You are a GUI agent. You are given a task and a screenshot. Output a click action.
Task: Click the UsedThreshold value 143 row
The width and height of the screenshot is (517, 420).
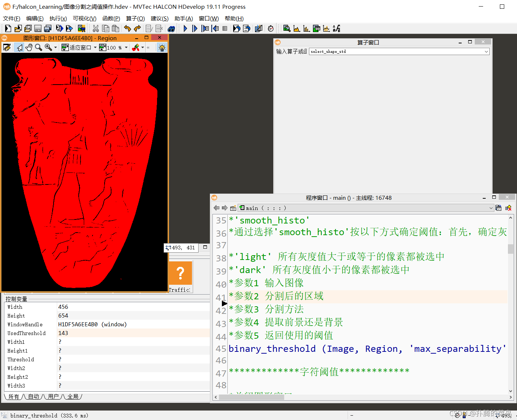pos(63,333)
